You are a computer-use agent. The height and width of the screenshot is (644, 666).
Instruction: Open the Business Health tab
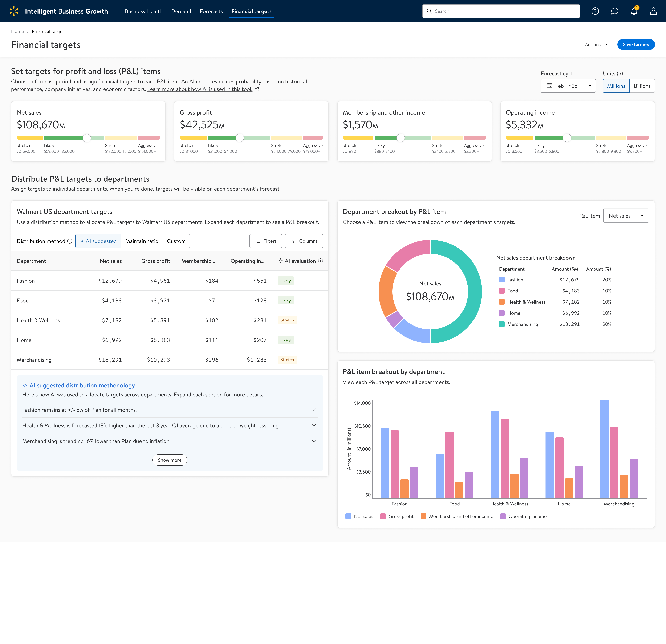(x=143, y=11)
